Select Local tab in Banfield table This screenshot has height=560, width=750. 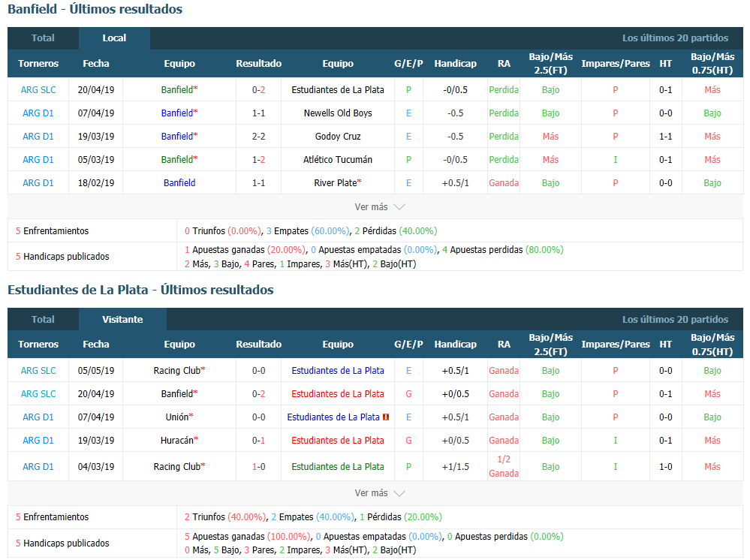(114, 38)
